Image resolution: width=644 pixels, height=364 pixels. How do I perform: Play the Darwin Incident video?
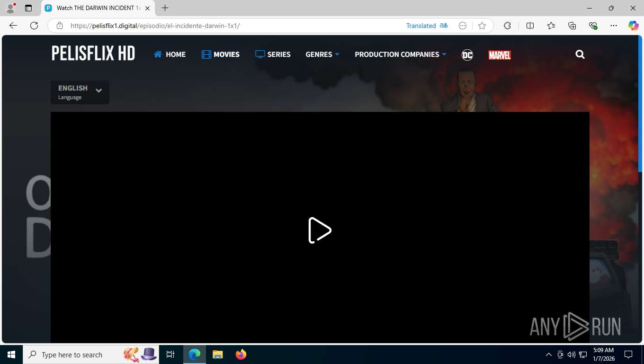click(320, 230)
